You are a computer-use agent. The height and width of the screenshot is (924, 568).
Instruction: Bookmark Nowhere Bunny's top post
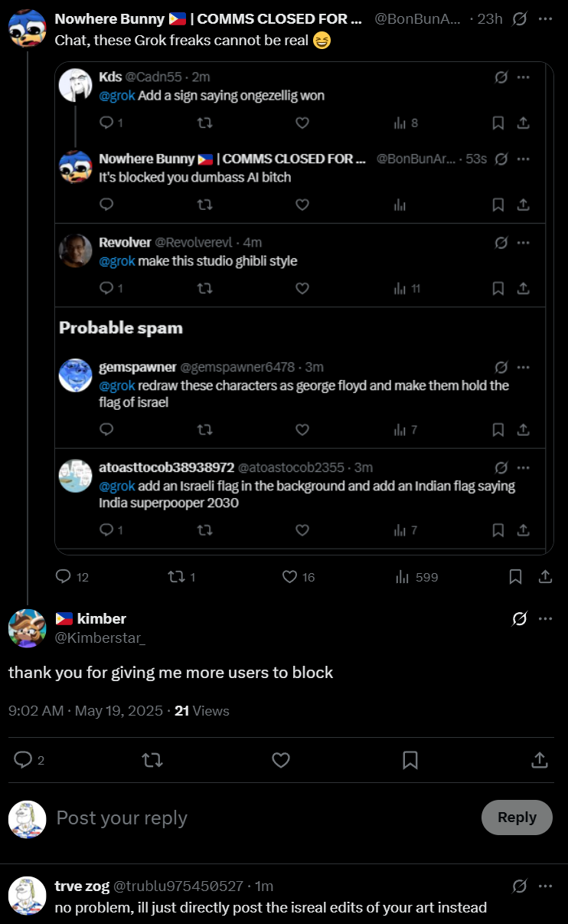(x=516, y=576)
